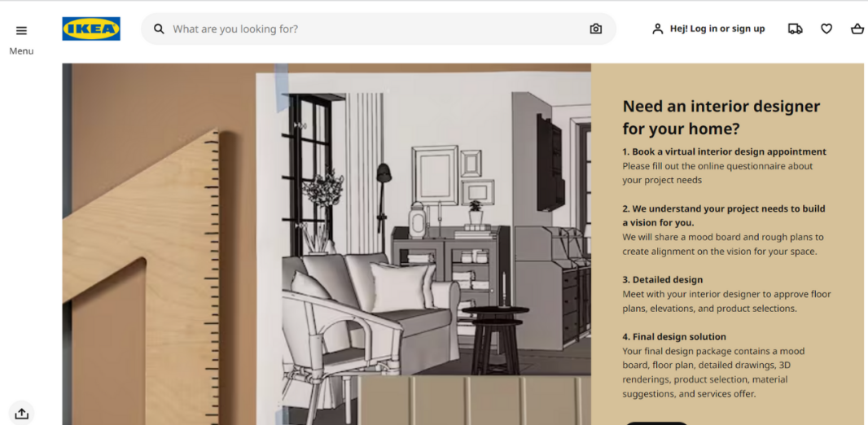Click '4. Final design solution' heading
The height and width of the screenshot is (425, 868).
click(x=674, y=336)
